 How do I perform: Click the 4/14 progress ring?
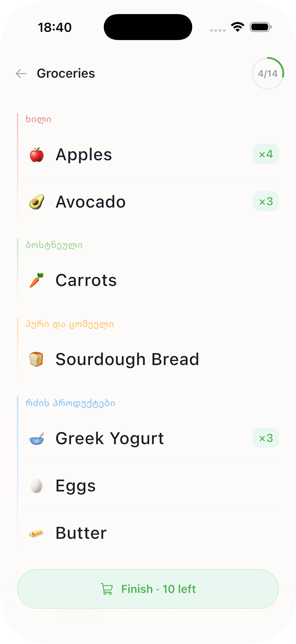[x=268, y=73]
